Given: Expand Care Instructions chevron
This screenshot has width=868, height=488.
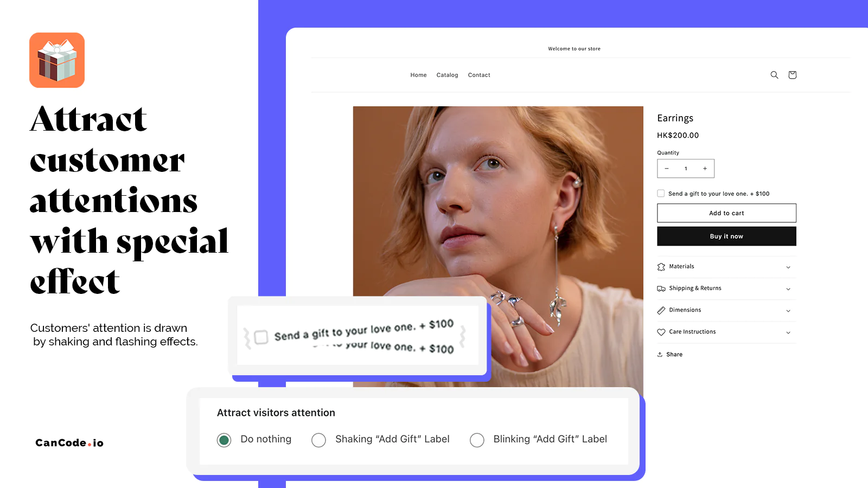Looking at the screenshot, I should [x=788, y=332].
